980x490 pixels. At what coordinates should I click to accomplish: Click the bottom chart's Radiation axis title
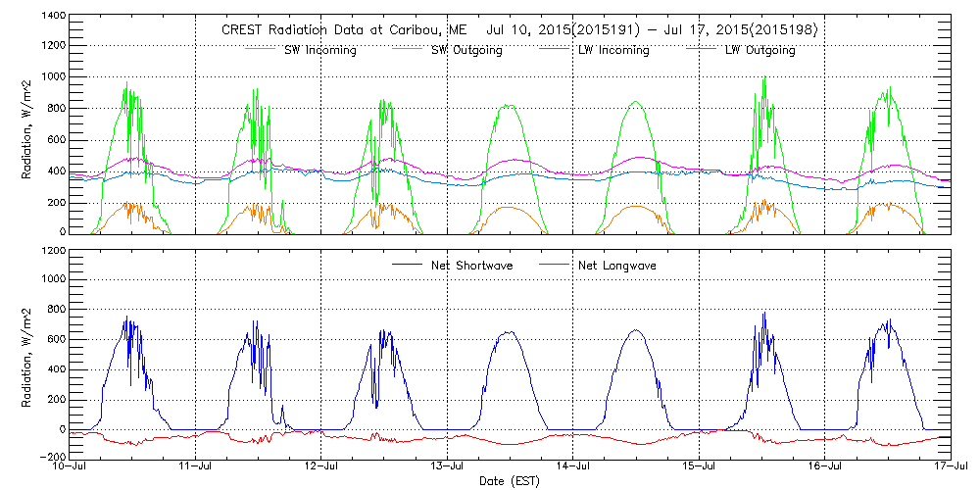pyautogui.click(x=27, y=353)
